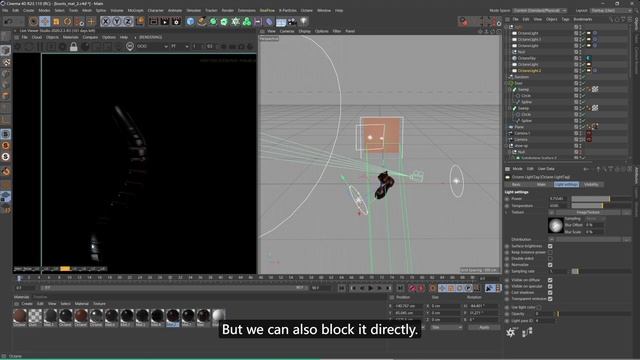The height and width of the screenshot is (360, 640).
Task: Activate the Rotate tool
Action: [x=67, y=21]
